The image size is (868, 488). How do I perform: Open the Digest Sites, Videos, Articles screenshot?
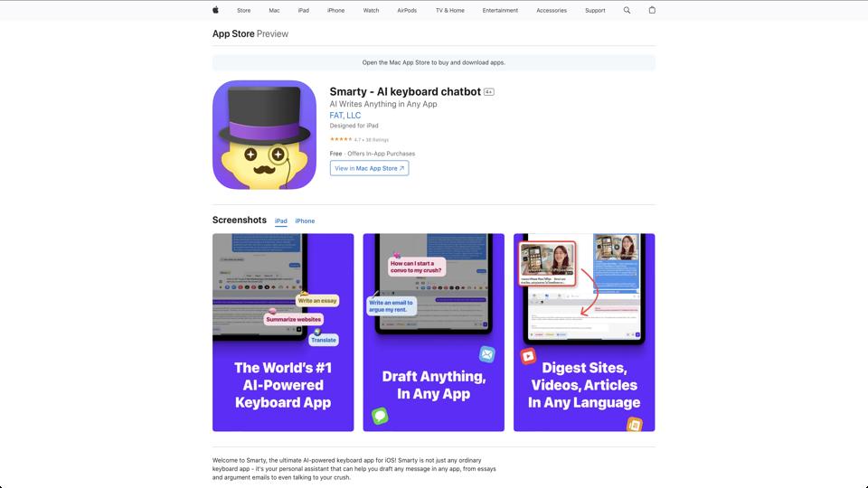point(584,333)
